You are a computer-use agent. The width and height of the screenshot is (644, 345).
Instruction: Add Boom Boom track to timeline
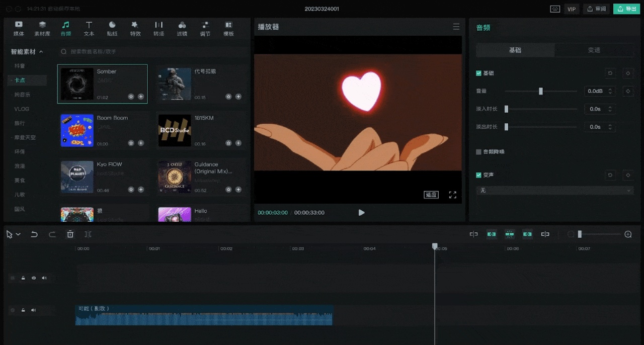click(141, 143)
